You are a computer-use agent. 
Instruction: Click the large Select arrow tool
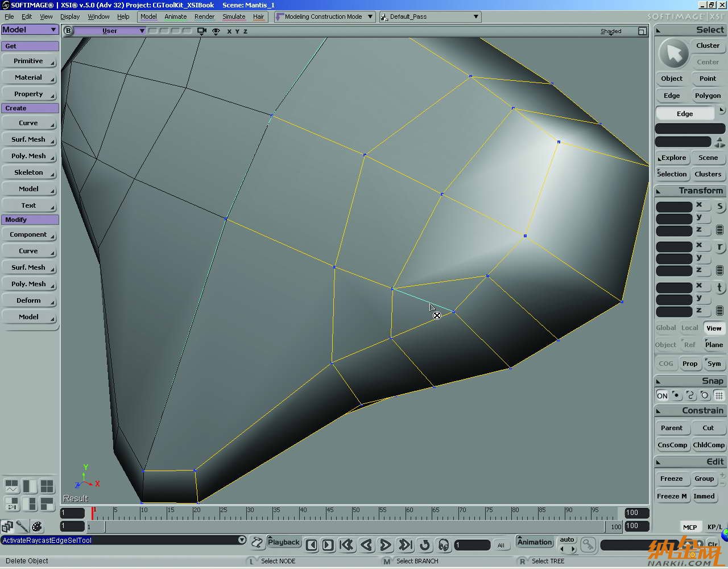[x=673, y=54]
